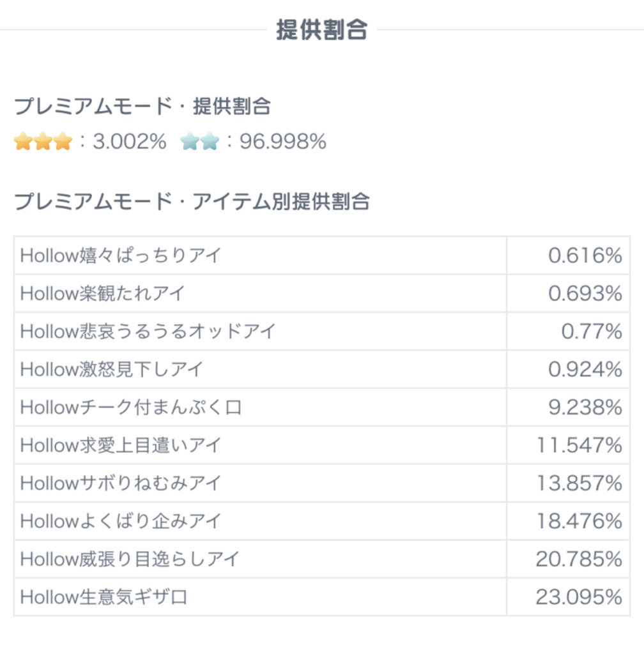Screen dimensions: 644x654
Task: Choose the Hollow激怒見下しアイ row
Action: [x=111, y=369]
